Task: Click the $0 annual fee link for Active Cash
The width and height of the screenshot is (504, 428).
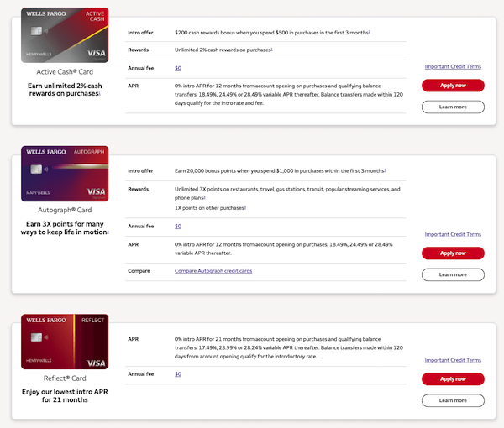Action: tap(178, 68)
